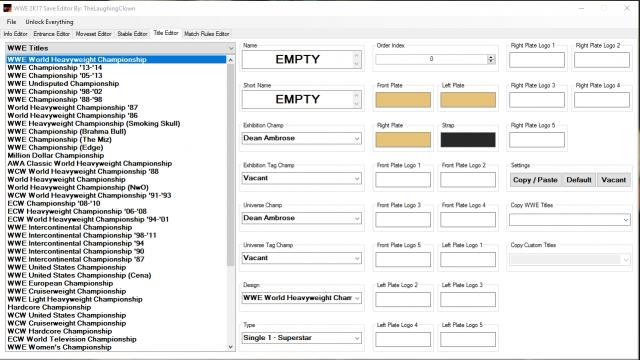640x360 pixels.
Task: Click the Front Plate Logo 4 field
Action: pos(468,220)
